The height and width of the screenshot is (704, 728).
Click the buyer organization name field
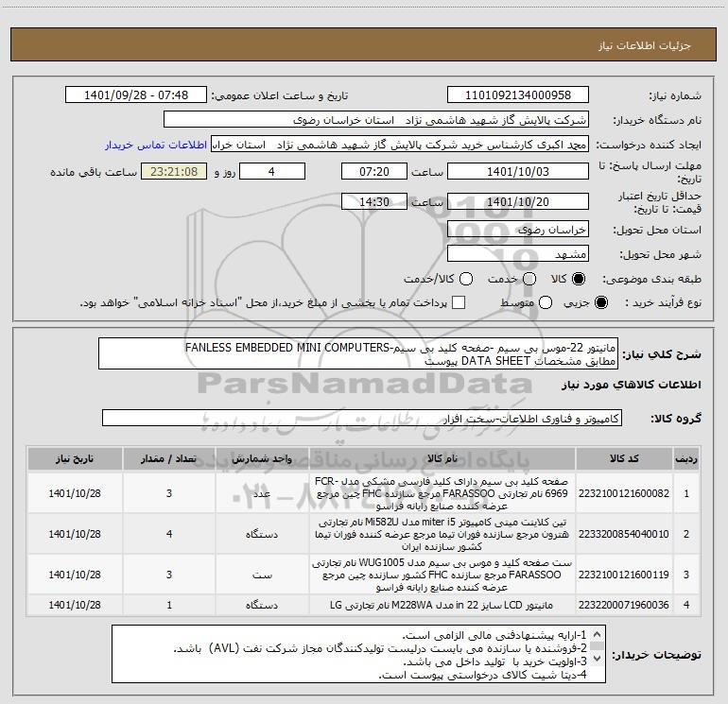376,120
